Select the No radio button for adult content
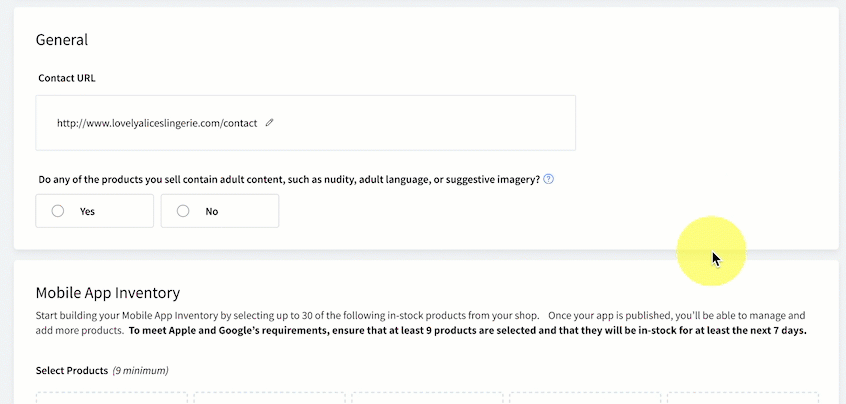Screen dimensions: 846x404 pos(183,211)
